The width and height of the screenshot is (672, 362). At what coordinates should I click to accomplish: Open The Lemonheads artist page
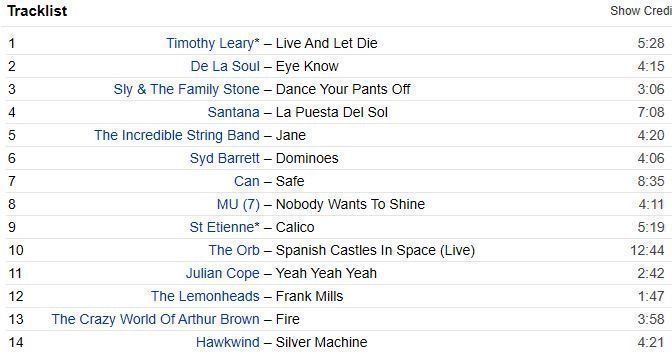point(205,296)
